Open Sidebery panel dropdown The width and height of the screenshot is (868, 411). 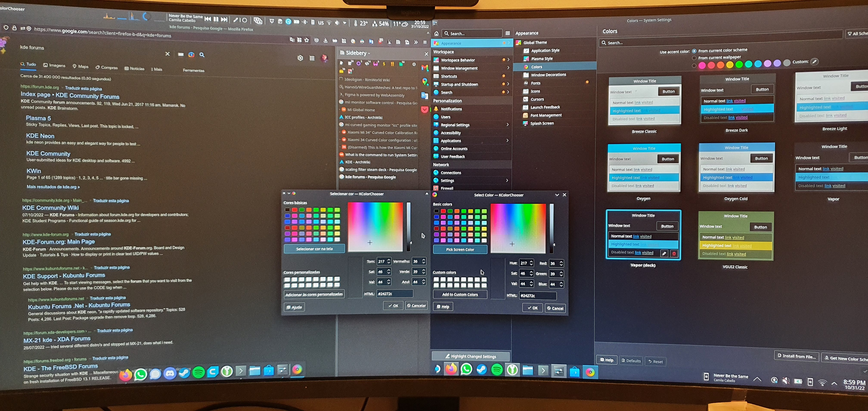tap(358, 53)
